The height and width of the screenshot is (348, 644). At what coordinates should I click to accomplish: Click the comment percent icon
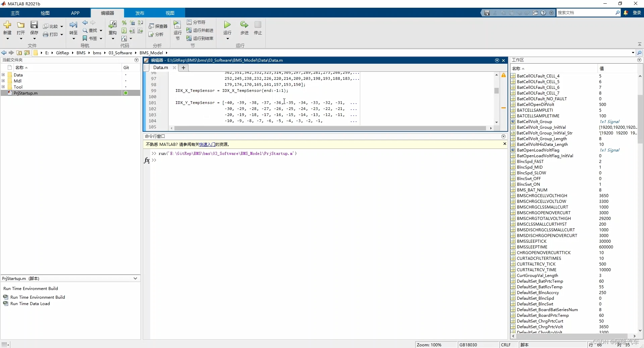click(x=124, y=22)
